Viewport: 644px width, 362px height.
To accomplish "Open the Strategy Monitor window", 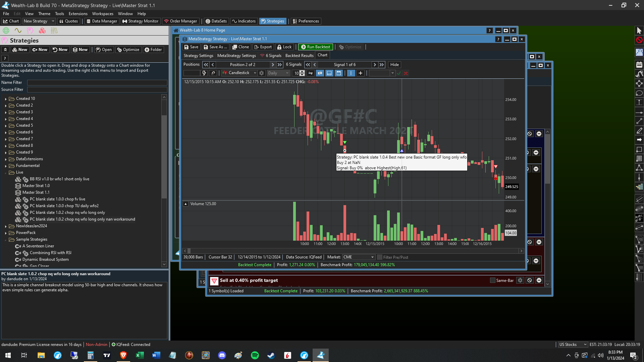I will (140, 21).
